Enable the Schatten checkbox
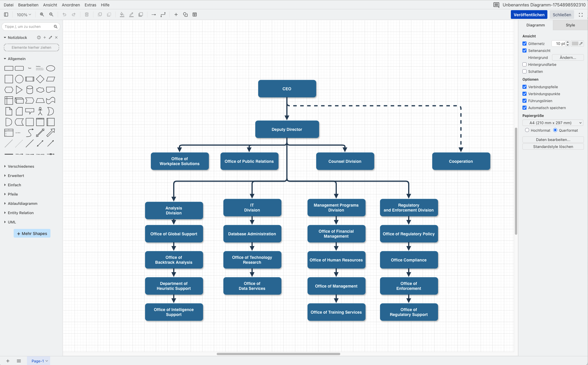The image size is (588, 365). (x=524, y=71)
